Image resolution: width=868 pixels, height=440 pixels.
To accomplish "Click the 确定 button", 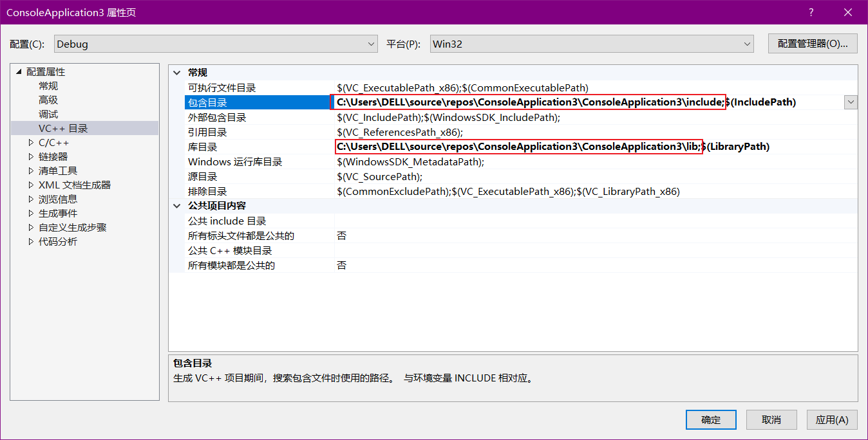I will coord(711,419).
